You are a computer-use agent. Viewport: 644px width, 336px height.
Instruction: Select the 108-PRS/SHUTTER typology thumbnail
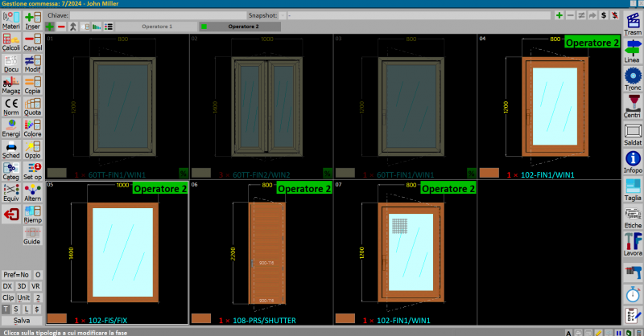[261, 253]
